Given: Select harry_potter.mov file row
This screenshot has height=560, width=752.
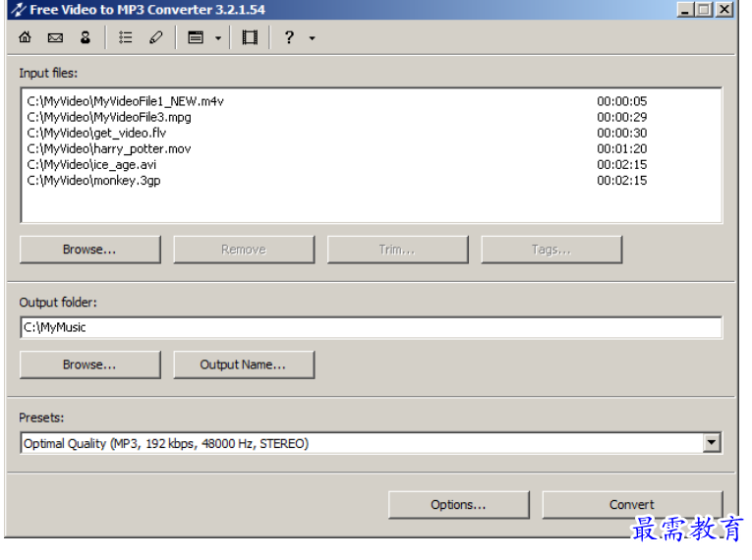Looking at the screenshot, I should [x=109, y=148].
